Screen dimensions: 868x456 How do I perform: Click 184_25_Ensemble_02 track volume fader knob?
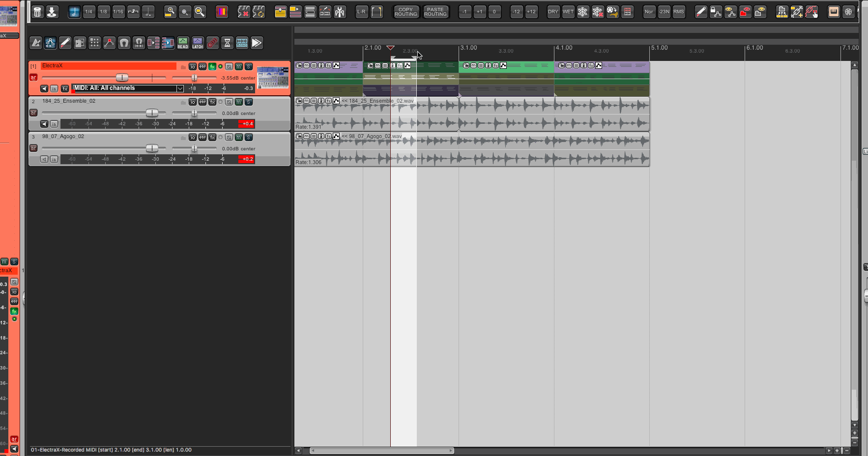point(152,113)
